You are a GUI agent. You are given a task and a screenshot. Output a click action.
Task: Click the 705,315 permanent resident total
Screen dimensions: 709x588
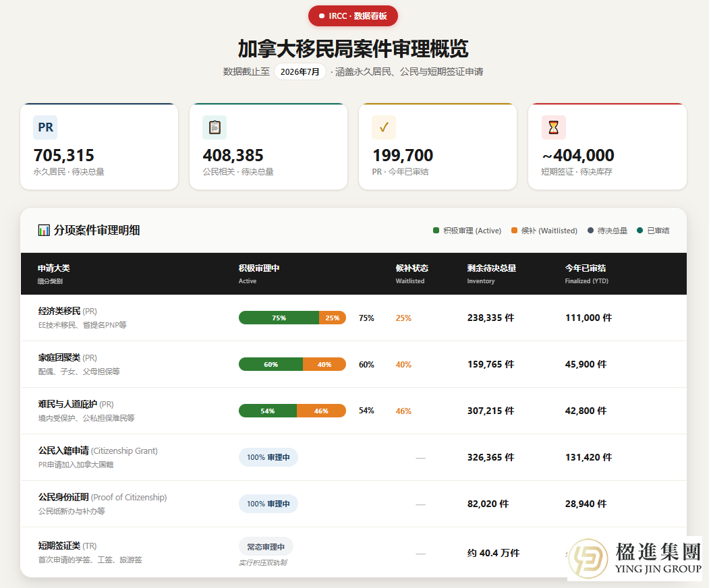tap(64, 156)
